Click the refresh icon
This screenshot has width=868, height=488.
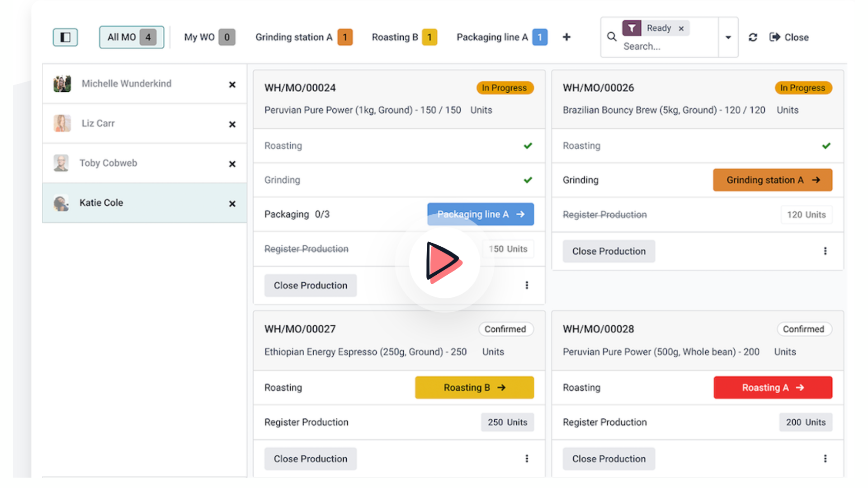[x=753, y=37]
